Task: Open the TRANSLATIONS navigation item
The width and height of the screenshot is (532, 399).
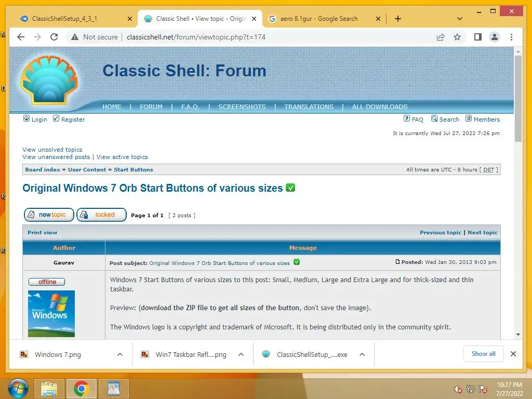Action: (x=309, y=107)
